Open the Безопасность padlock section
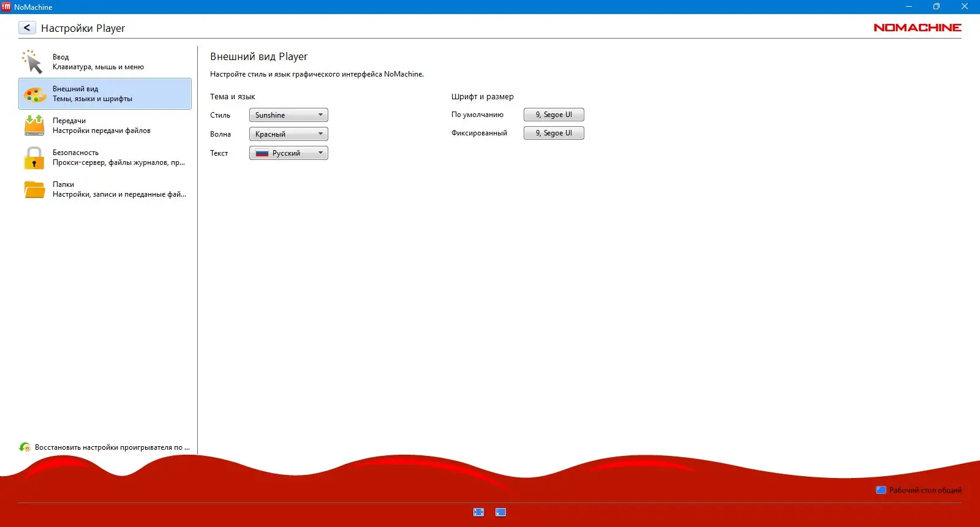Screen dimensions: 980x527 [x=105, y=157]
